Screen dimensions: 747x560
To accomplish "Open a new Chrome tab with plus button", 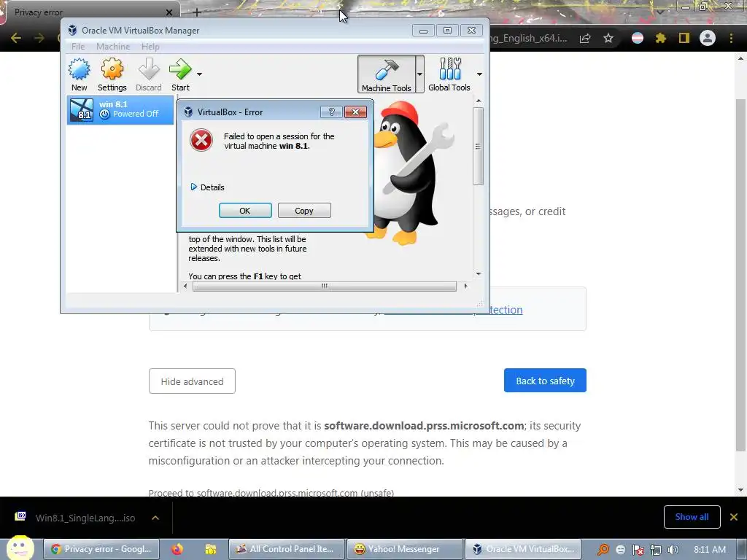I will [x=197, y=12].
